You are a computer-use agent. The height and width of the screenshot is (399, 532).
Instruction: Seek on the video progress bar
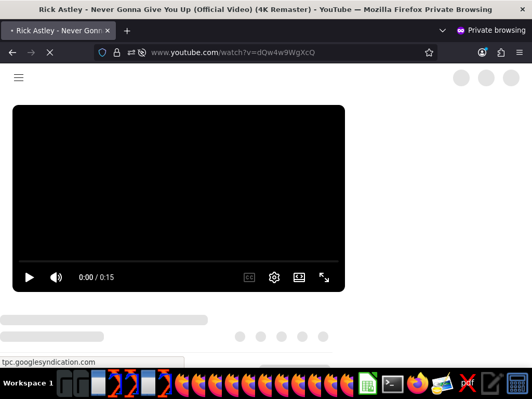[179, 261]
